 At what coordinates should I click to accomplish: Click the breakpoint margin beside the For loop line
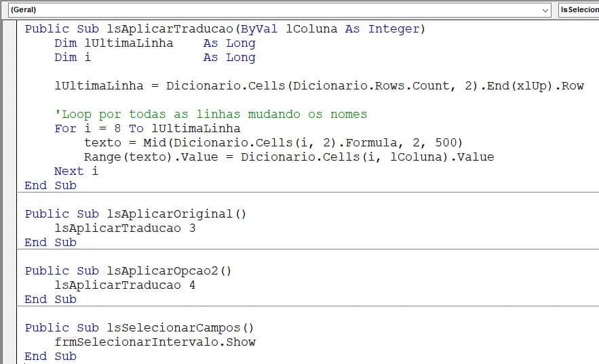[9, 129]
